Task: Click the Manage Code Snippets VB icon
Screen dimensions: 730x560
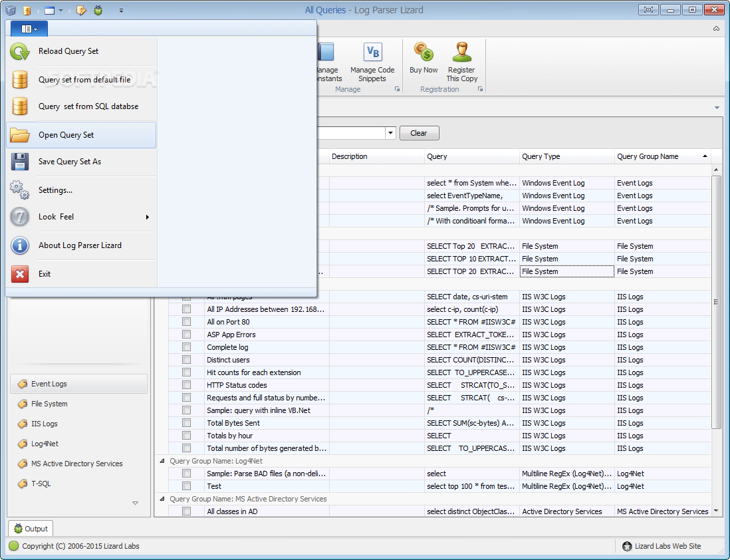Action: pos(372,52)
